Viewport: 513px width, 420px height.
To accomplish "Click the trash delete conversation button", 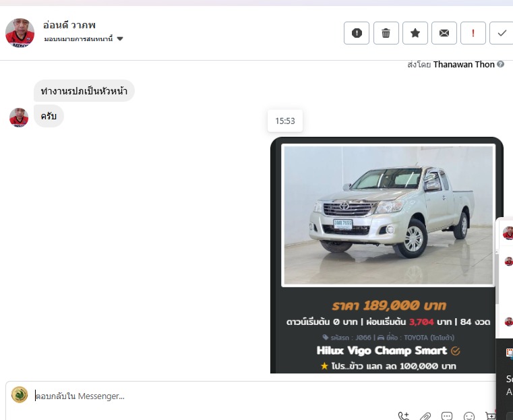I will coord(386,33).
